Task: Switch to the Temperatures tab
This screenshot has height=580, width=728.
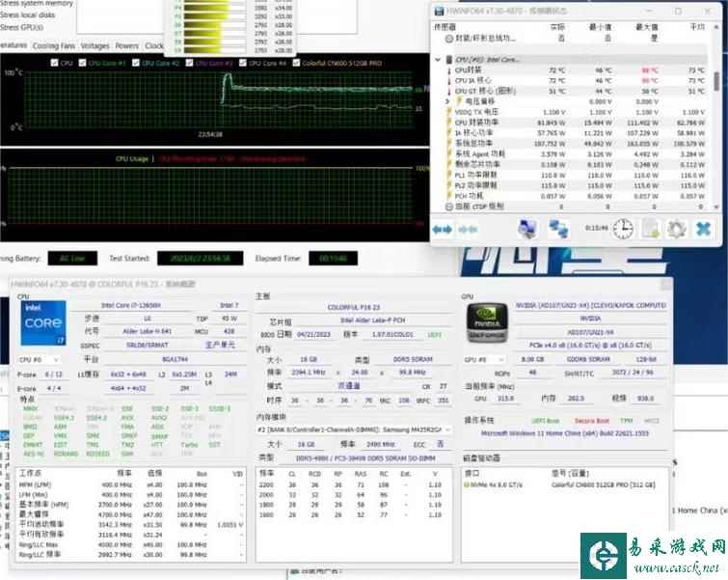Action: (13, 45)
